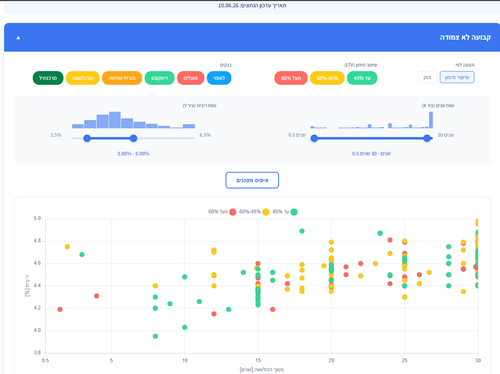Click the yellow point near 4.75% at 2 years
The width and height of the screenshot is (500, 374).
coord(67,247)
